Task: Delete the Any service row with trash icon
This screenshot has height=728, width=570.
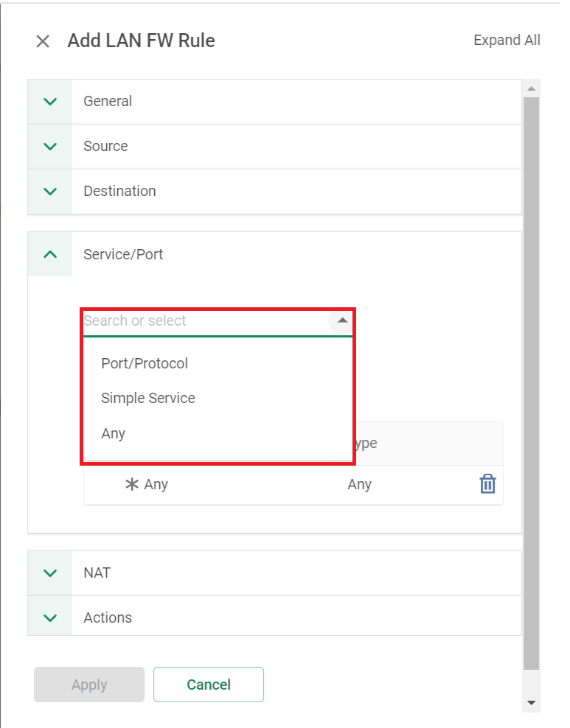Action: click(487, 484)
